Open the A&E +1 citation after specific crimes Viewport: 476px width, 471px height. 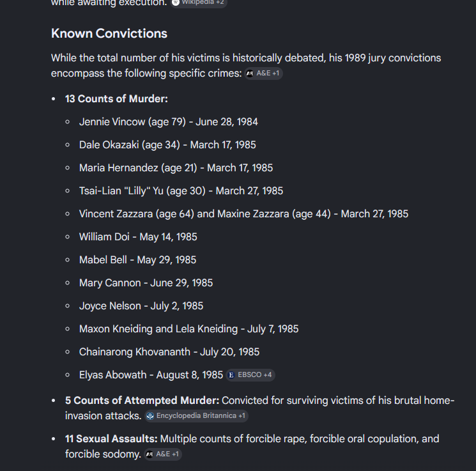click(263, 73)
